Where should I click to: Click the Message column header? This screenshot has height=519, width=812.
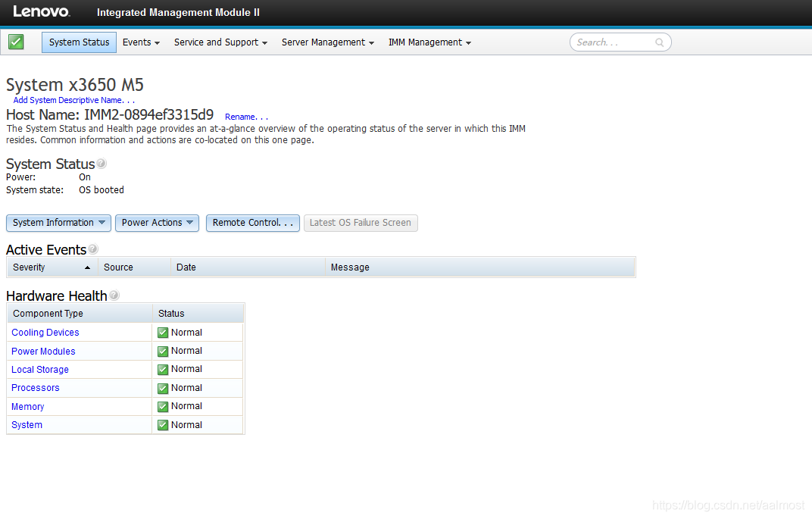point(479,267)
